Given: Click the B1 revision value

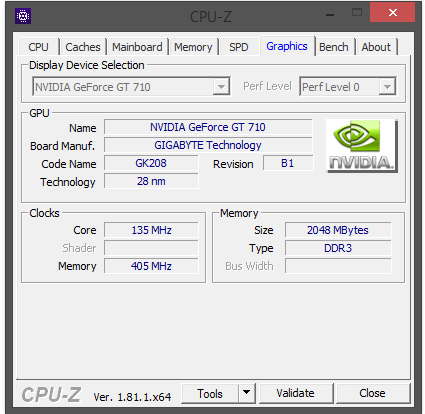Looking at the screenshot, I should click(288, 163).
